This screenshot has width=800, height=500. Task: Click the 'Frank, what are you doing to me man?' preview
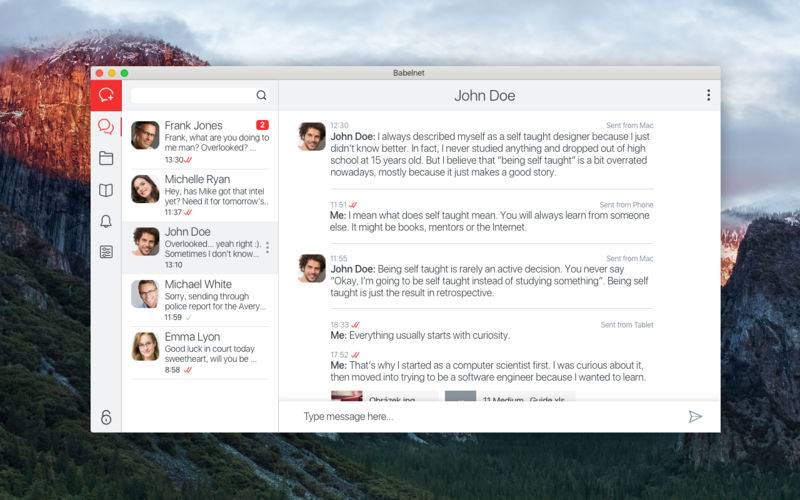[216, 143]
